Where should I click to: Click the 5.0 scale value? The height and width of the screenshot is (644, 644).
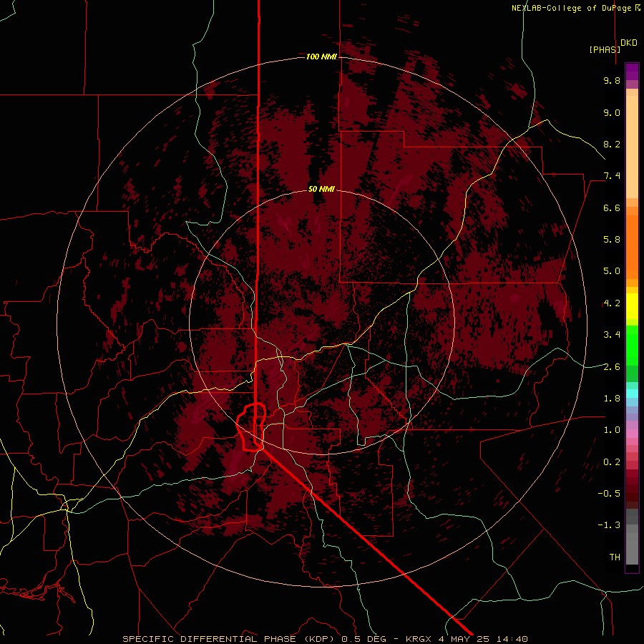click(612, 271)
